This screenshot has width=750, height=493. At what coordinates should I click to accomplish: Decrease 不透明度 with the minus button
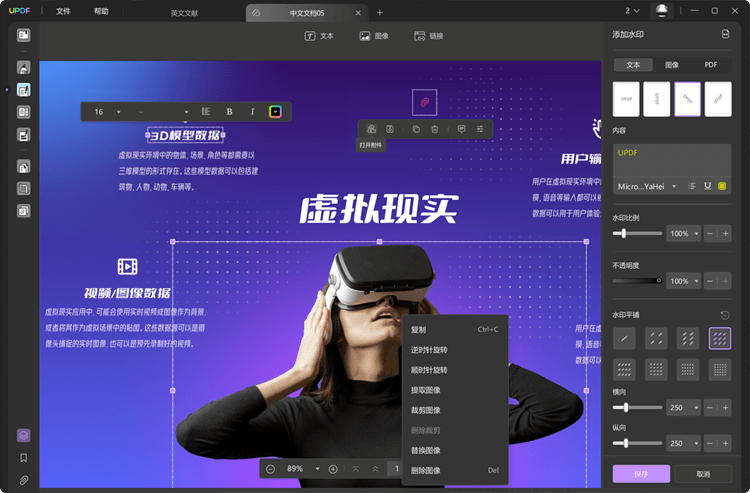(710, 281)
